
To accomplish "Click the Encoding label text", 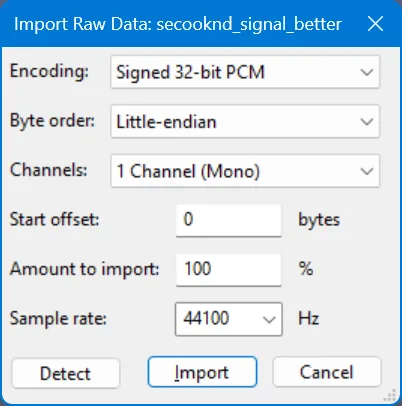I will (49, 71).
